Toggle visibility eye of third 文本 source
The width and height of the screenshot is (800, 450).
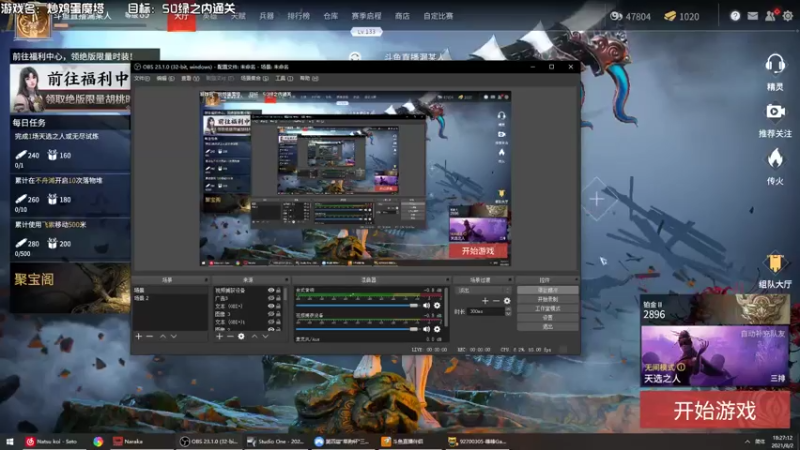coord(271,306)
